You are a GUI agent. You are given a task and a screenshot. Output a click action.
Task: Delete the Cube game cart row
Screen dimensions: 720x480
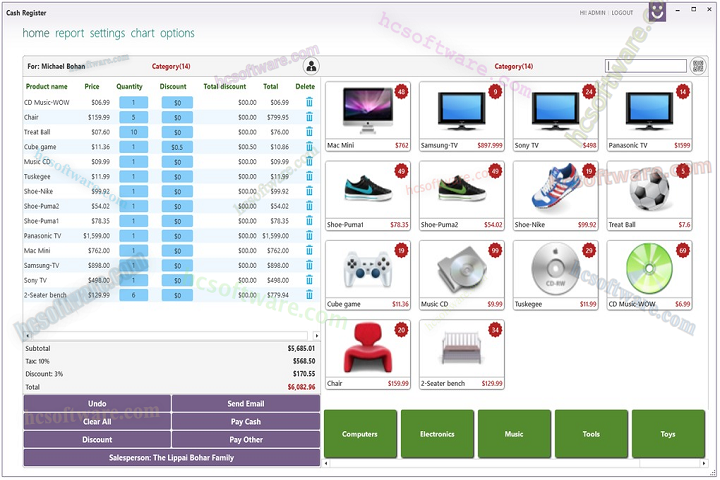[x=310, y=147]
